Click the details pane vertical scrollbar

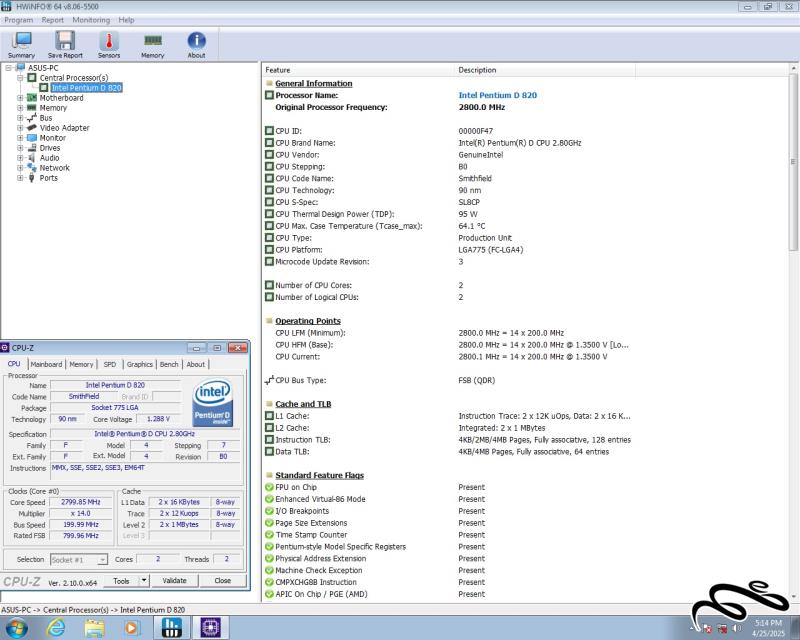(x=793, y=162)
